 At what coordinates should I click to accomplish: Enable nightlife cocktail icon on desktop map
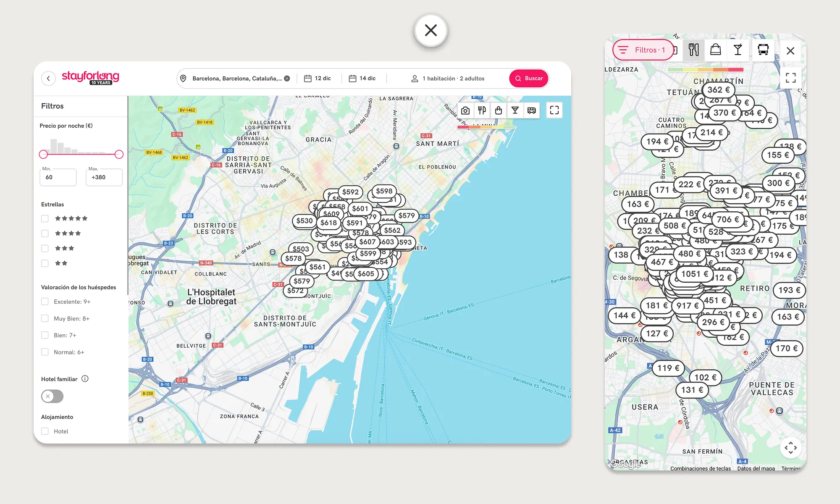pyautogui.click(x=515, y=110)
